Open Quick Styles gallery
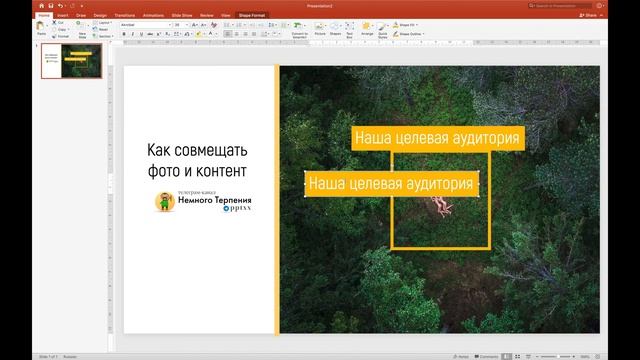Image resolution: width=640 pixels, height=360 pixels. tap(382, 30)
